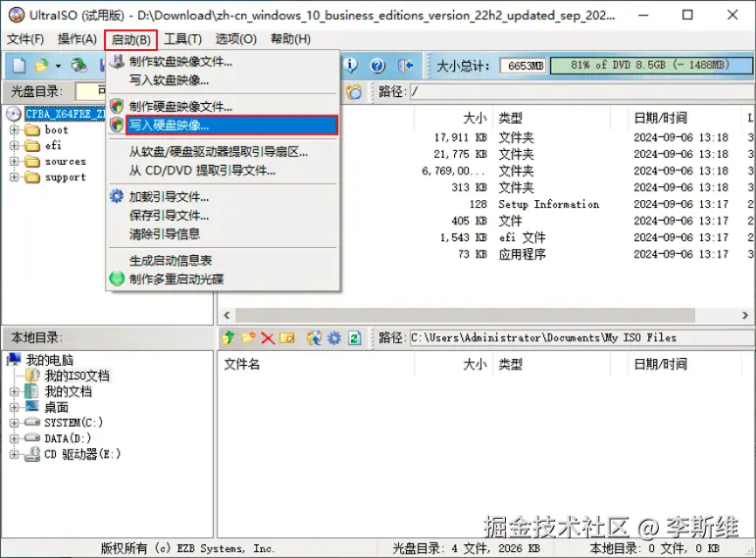Viewport: 756px width, 558px height.
Task: Click the New folder icon in local toolbar
Action: point(248,337)
